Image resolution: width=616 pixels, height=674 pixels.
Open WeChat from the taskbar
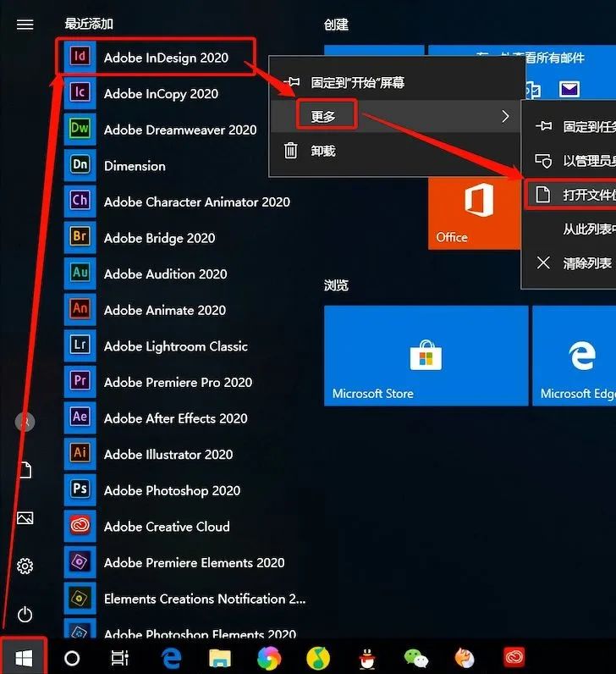tap(416, 658)
